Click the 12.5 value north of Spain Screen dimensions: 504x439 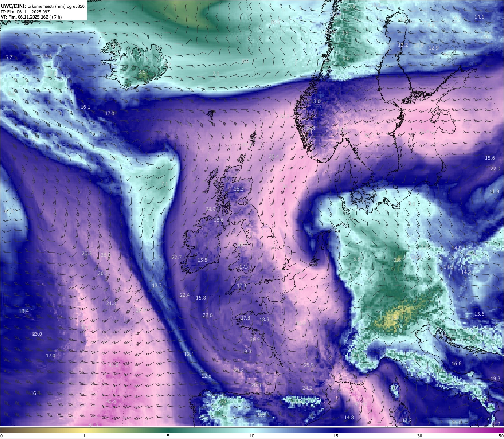pos(206,376)
